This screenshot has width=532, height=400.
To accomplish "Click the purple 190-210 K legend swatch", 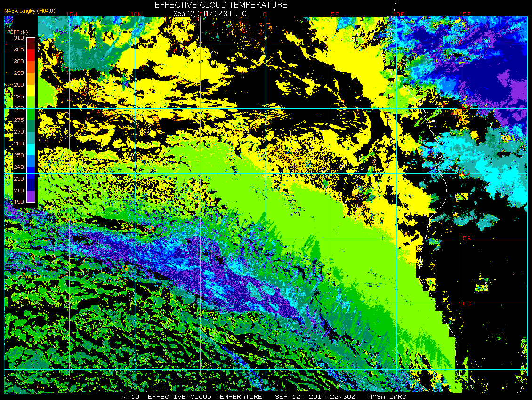I will pyautogui.click(x=31, y=196).
